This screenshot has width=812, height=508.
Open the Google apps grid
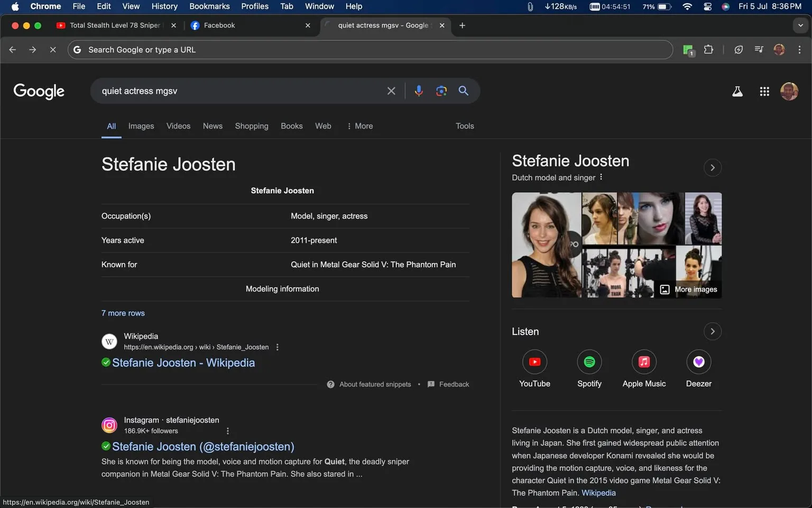(x=764, y=91)
